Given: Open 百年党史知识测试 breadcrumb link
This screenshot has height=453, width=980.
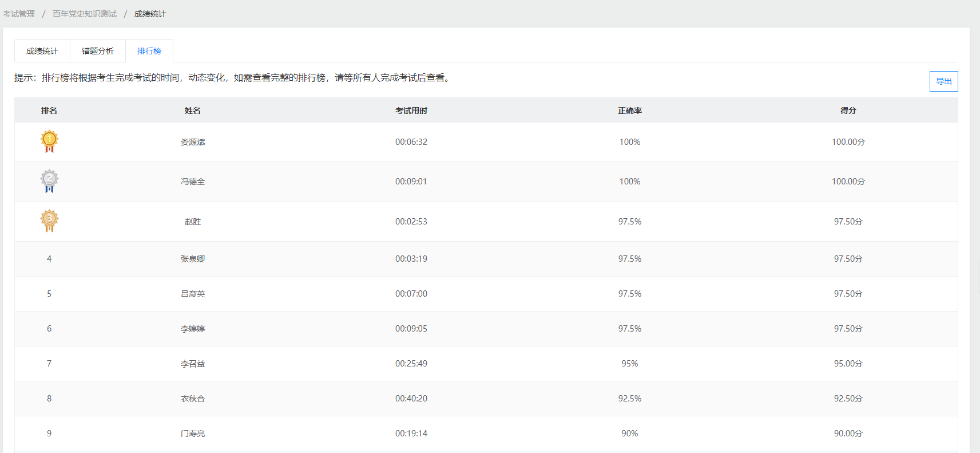Looking at the screenshot, I should pos(85,14).
